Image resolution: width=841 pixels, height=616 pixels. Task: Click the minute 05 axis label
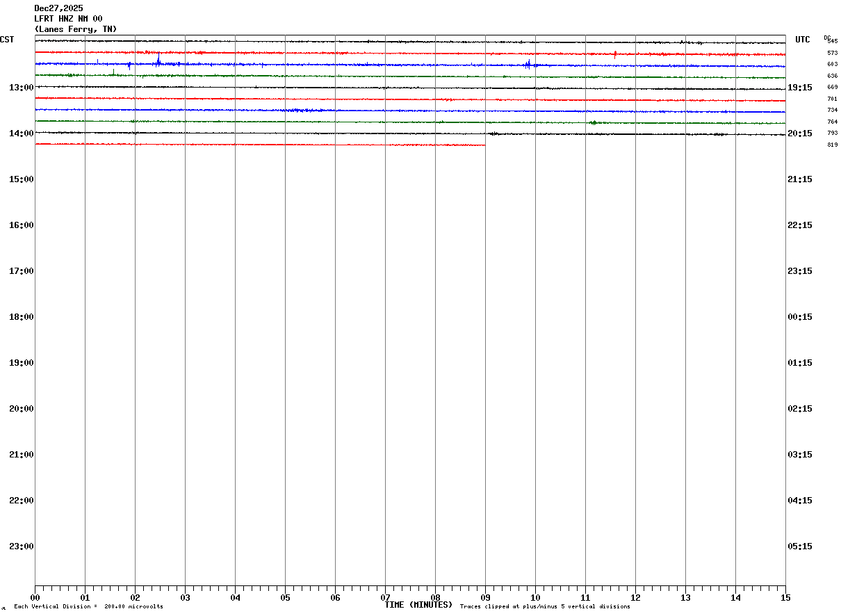(x=285, y=598)
